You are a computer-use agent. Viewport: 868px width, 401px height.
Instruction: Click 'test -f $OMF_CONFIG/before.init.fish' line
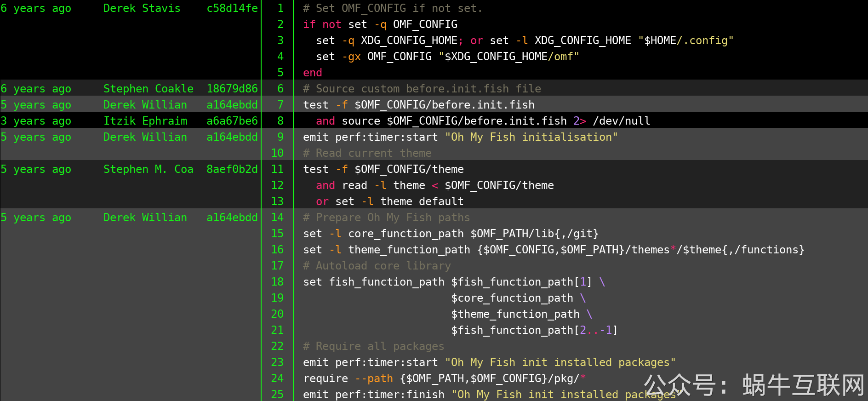pos(419,105)
